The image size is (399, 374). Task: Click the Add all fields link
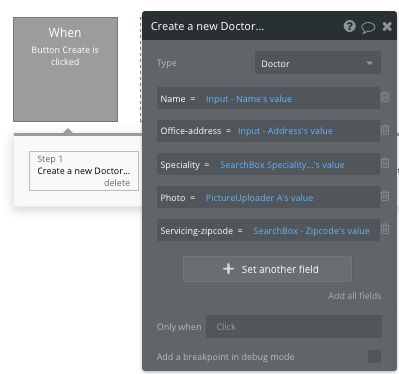pos(354,296)
